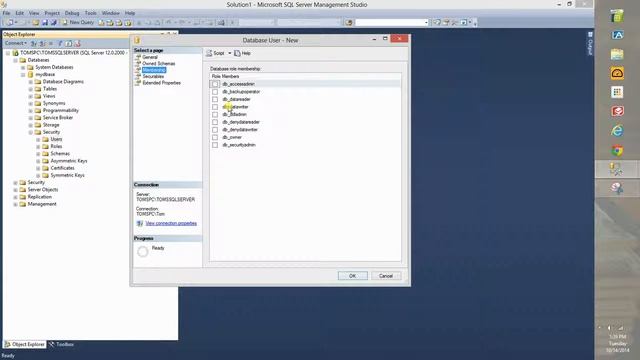Open the View menu
The image size is (640, 360).
(34, 13)
